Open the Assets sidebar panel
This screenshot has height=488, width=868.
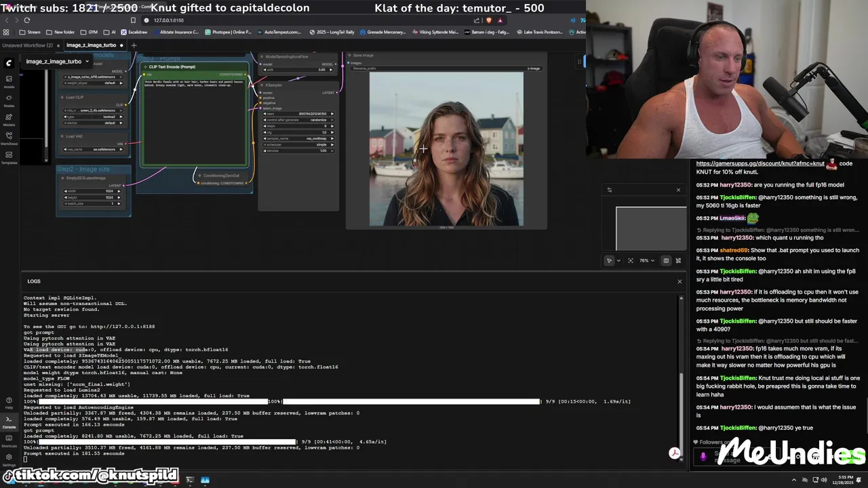click(9, 81)
